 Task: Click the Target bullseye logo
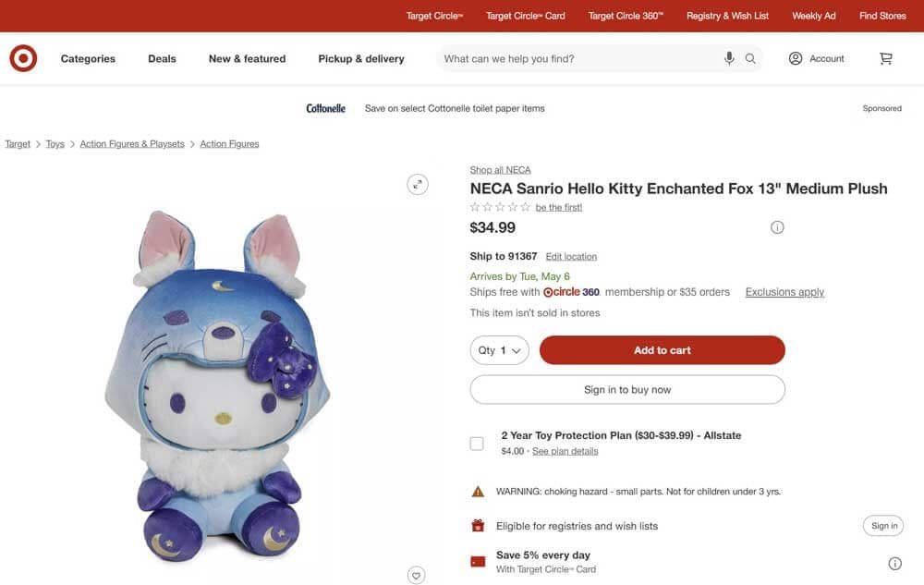coord(23,58)
